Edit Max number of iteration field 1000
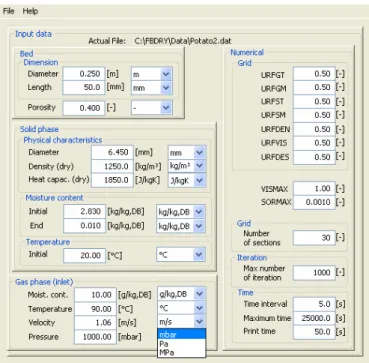 (x=314, y=273)
